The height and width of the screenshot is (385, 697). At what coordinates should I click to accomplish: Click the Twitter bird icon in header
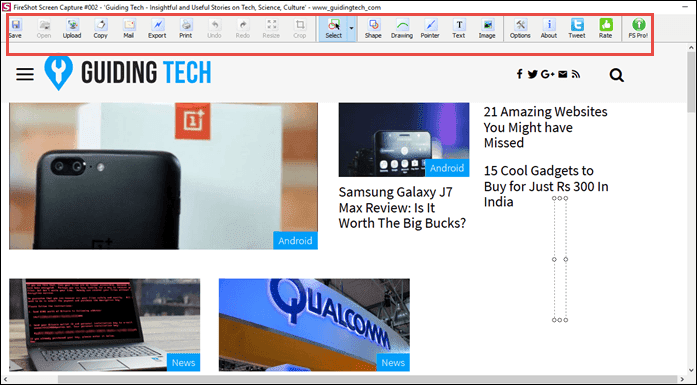click(x=533, y=74)
